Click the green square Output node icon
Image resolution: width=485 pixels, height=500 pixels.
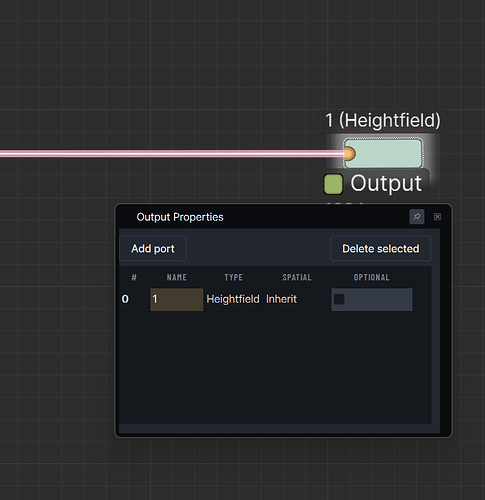333,184
